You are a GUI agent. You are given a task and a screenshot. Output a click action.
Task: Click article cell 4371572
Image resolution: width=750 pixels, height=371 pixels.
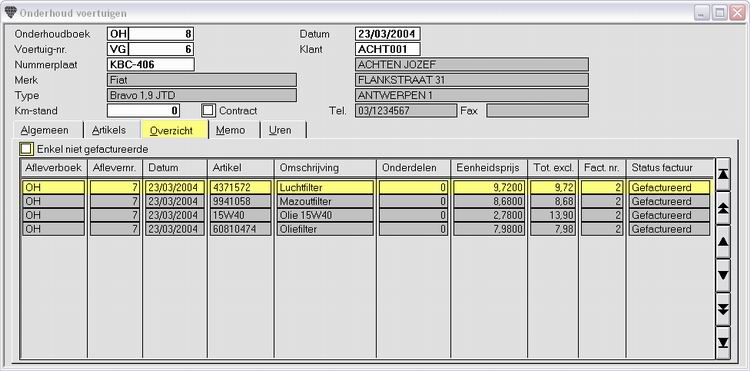pyautogui.click(x=241, y=187)
